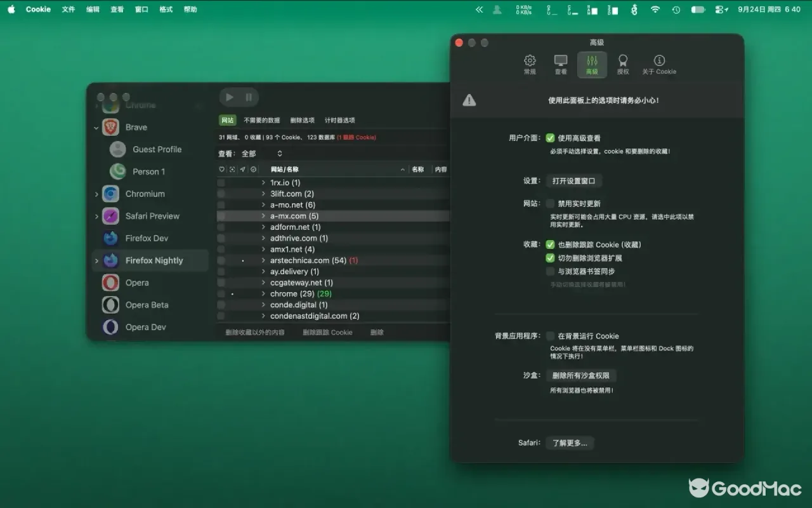
Task: Click the 打开设置窗口 button
Action: tap(574, 181)
